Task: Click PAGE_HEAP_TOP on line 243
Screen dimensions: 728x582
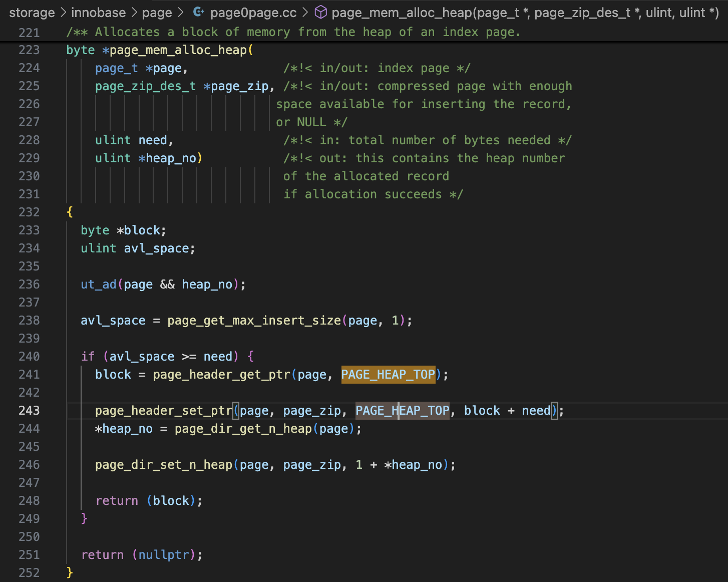Action: (x=403, y=411)
